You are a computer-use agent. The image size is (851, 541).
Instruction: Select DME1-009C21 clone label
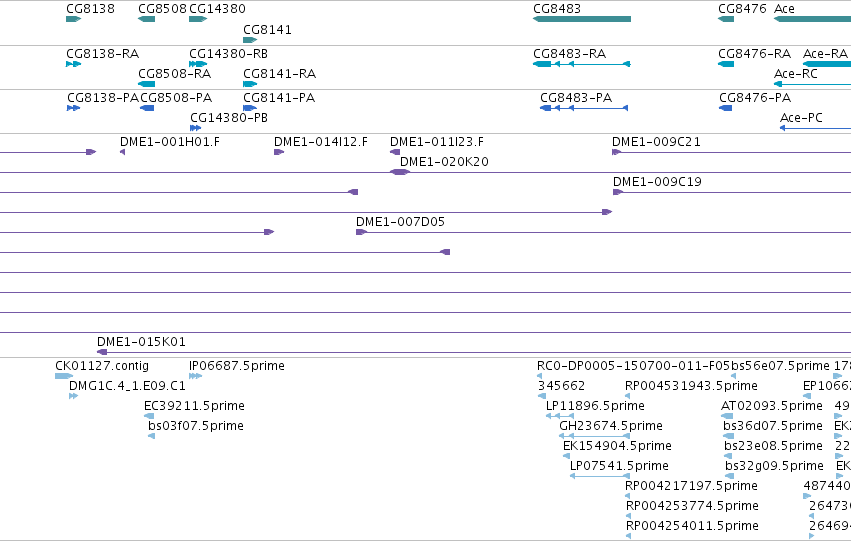click(656, 142)
